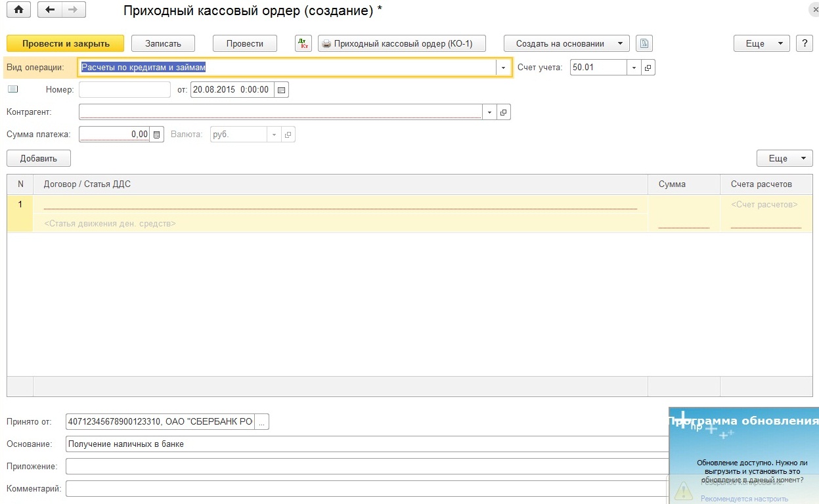Expand the Контрагент dropdown list
Image resolution: width=819 pixels, height=504 pixels.
(x=489, y=112)
